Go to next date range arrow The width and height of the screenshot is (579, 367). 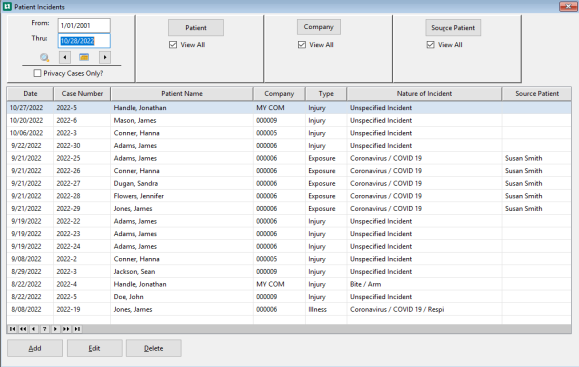coord(105,57)
